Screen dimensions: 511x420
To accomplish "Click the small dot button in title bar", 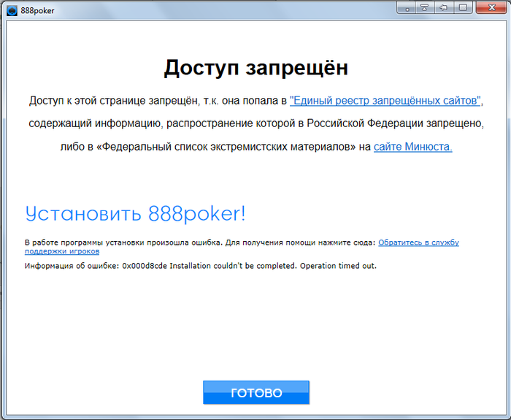I will 407,8.
